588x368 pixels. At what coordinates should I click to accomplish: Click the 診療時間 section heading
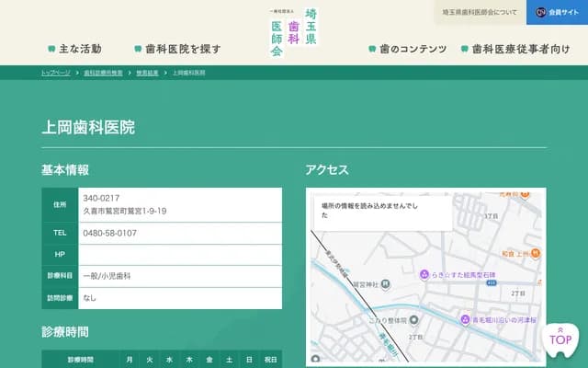pos(65,332)
